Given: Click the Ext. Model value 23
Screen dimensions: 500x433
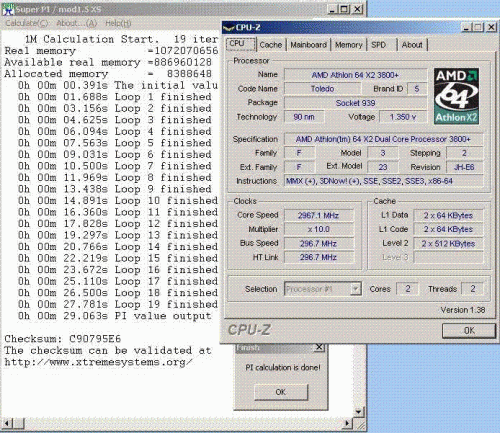Looking at the screenshot, I should [383, 167].
